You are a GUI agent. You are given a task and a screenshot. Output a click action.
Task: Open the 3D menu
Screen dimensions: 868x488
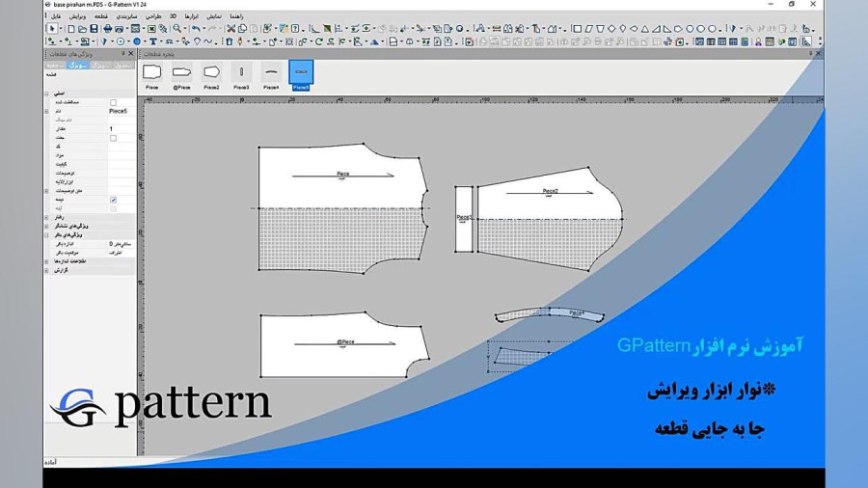(x=174, y=16)
